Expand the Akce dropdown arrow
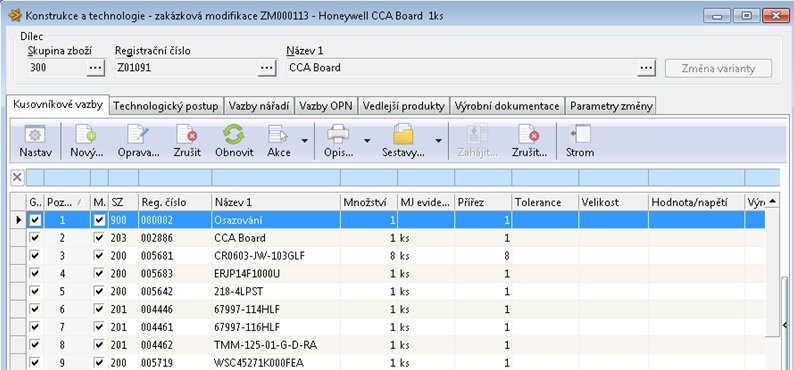Image resolution: width=794 pixels, height=370 pixels. pyautogui.click(x=304, y=141)
